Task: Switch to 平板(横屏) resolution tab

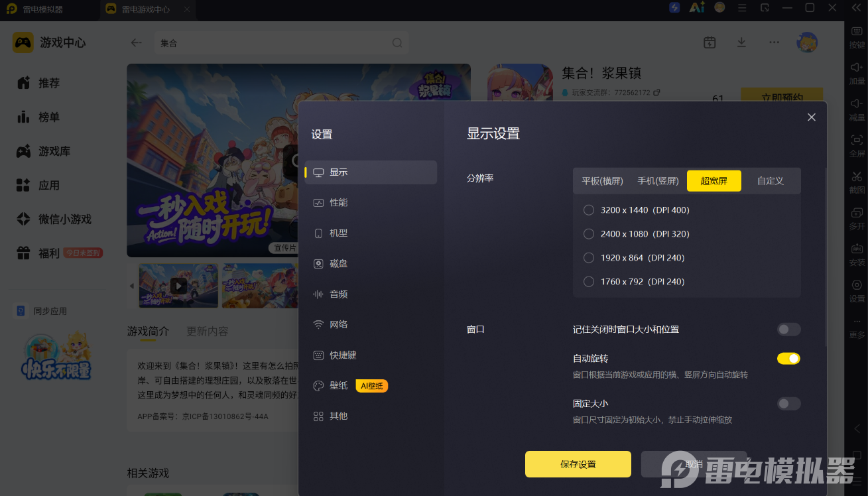Action: click(x=603, y=181)
